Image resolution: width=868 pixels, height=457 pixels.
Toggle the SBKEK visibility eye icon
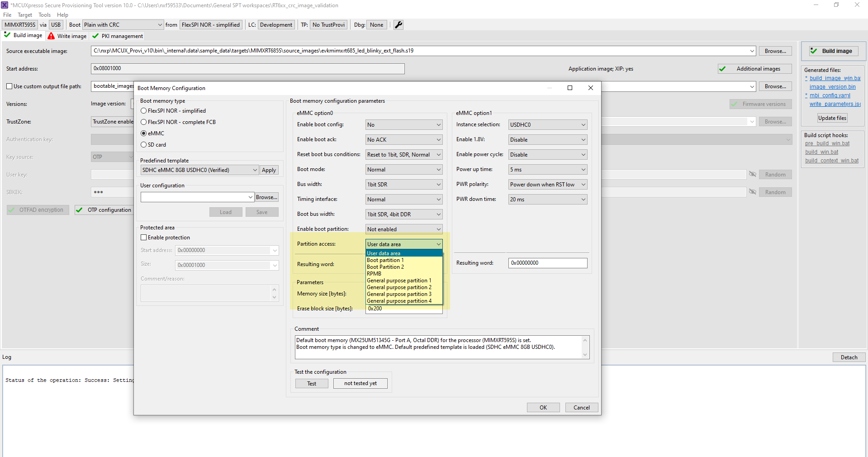click(x=752, y=192)
